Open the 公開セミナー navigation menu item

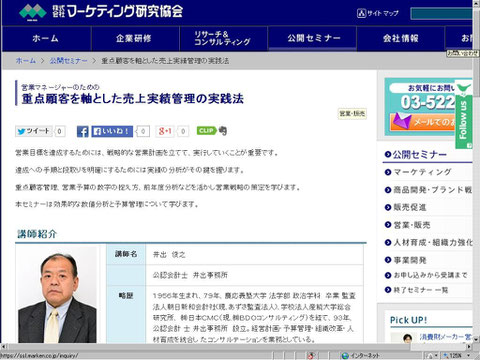312,39
